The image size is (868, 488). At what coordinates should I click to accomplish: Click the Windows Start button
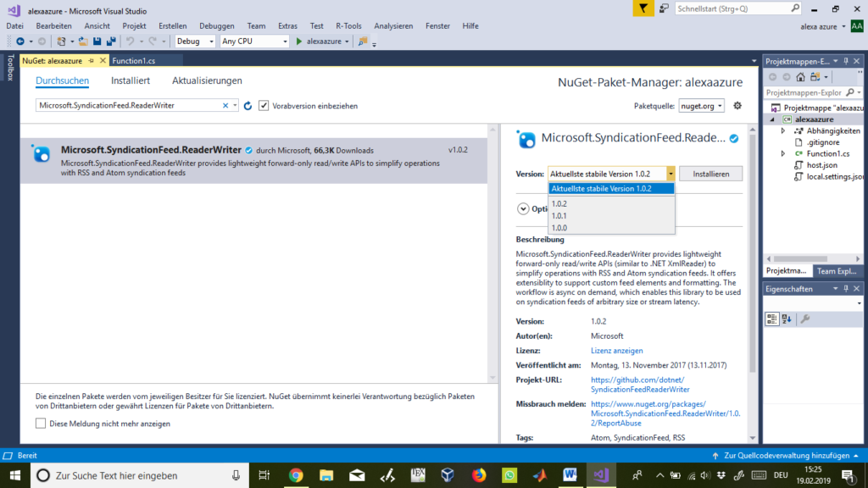click(x=15, y=475)
